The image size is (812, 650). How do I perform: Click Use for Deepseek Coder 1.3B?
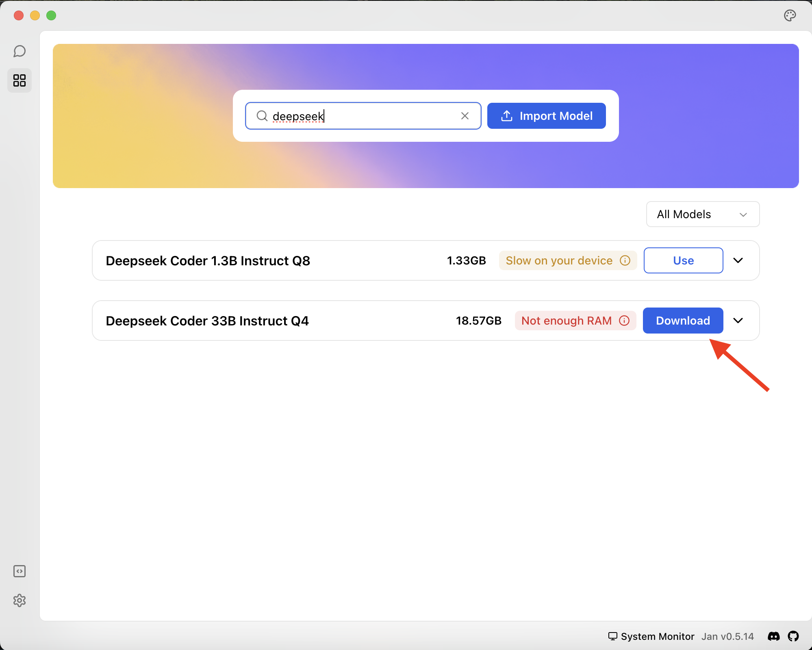pyautogui.click(x=683, y=260)
